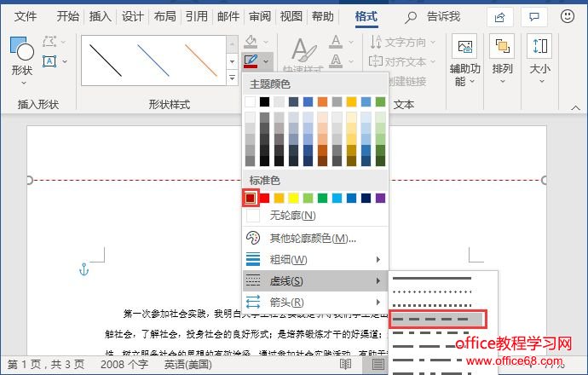Viewport: 588px width, 375px height.
Task: Click the Size (大小) icon
Action: tap(539, 55)
